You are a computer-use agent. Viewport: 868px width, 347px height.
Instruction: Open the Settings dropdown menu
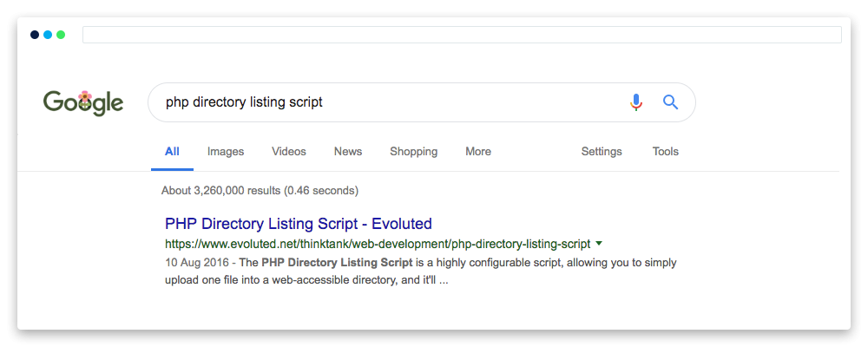pos(602,152)
